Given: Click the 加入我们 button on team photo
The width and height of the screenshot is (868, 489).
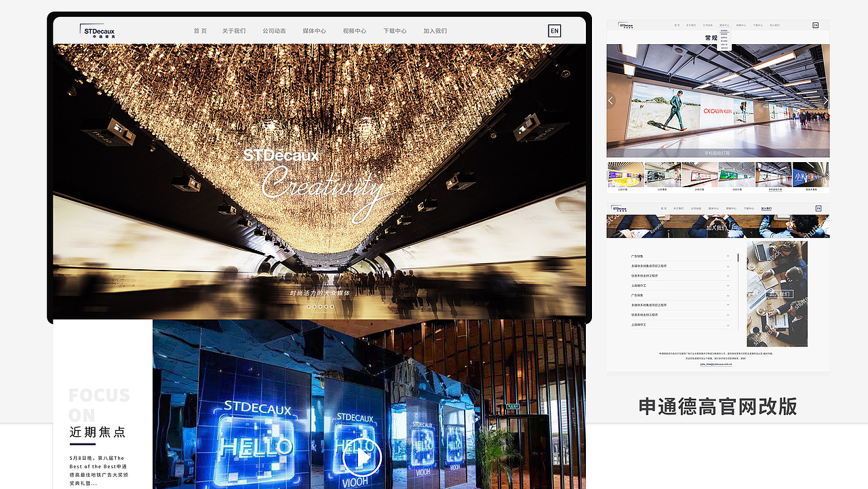Looking at the screenshot, I should [780, 294].
